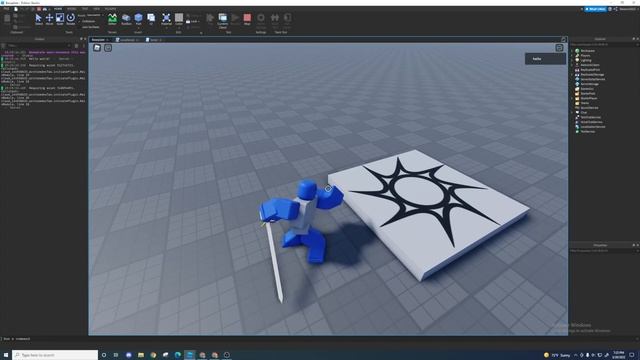Click the Resume playback button
Image resolution: width=640 pixels, height=360 pixels.
click(x=235, y=19)
